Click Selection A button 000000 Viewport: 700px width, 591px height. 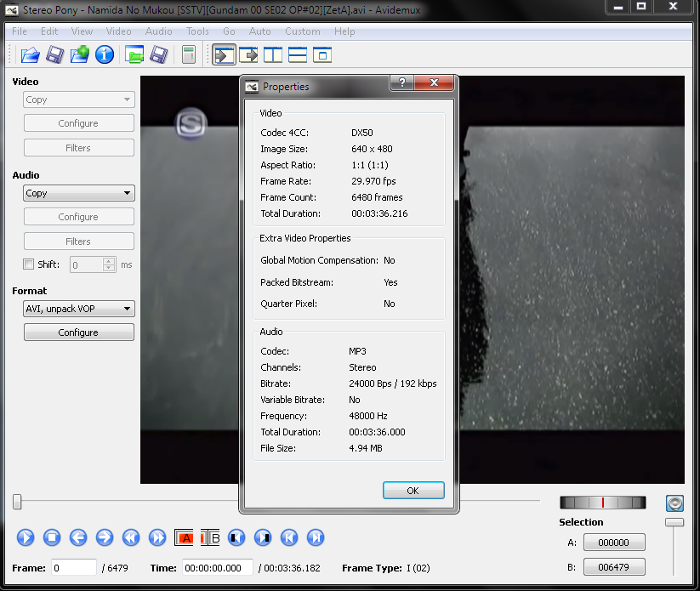coord(614,543)
